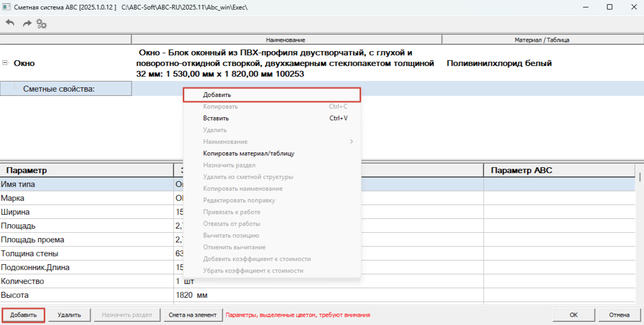Image resolution: width=644 pixels, height=325 pixels.
Task: Select Отменить вычитание menu entry
Action: point(272,247)
